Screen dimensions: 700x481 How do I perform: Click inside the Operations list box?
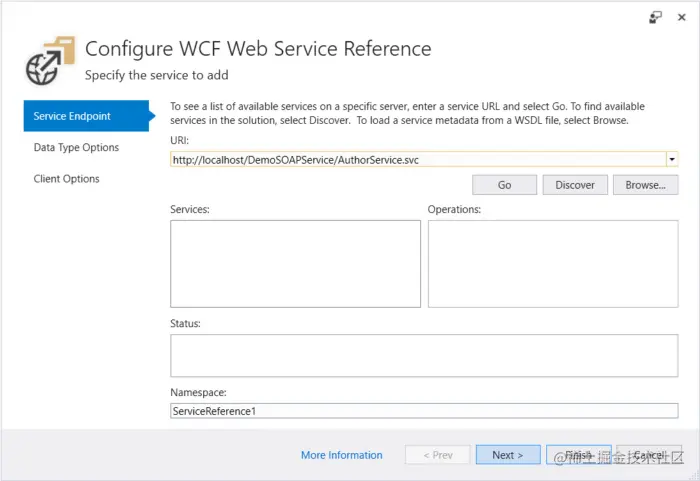pyautogui.click(x=553, y=264)
